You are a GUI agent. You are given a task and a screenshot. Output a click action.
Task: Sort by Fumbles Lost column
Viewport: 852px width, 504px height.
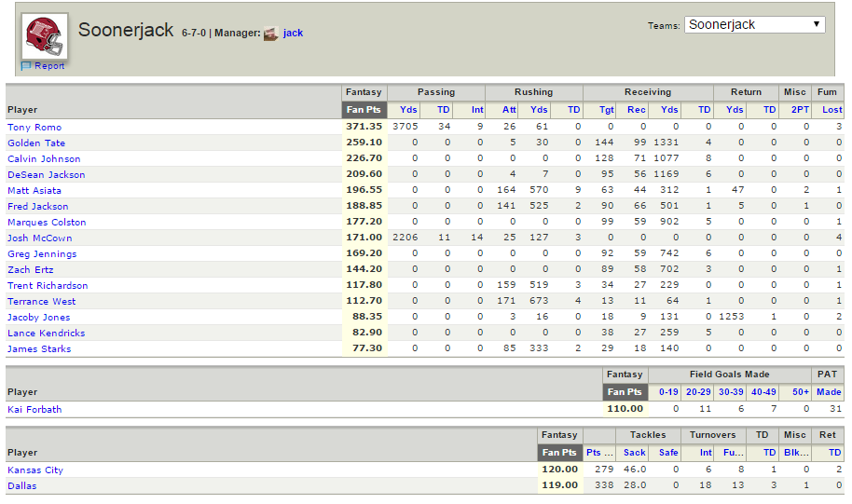click(831, 109)
